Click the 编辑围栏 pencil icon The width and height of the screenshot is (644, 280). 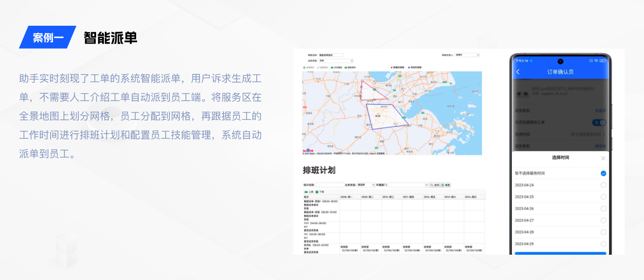click(318, 68)
